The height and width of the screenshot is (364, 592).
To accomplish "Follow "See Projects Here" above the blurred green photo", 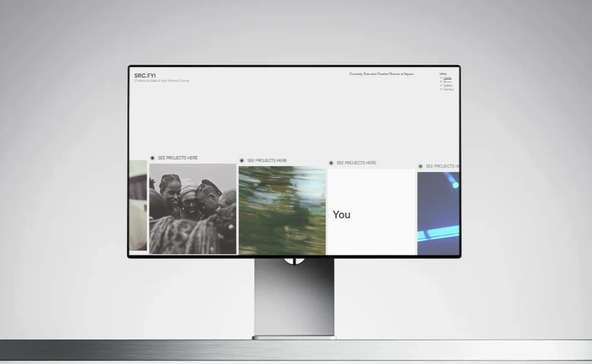I will 267,161.
